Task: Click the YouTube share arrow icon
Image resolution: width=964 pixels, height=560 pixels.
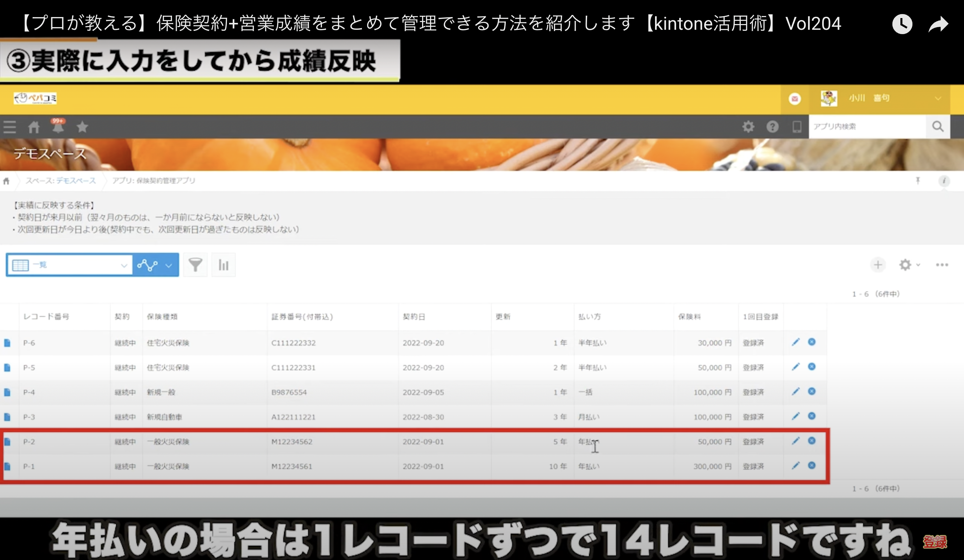Action: pyautogui.click(x=938, y=24)
